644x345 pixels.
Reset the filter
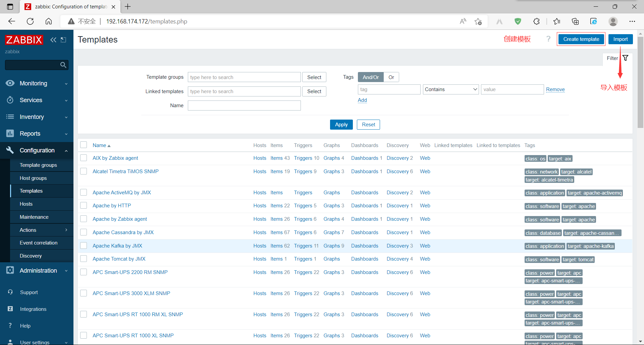(x=368, y=125)
